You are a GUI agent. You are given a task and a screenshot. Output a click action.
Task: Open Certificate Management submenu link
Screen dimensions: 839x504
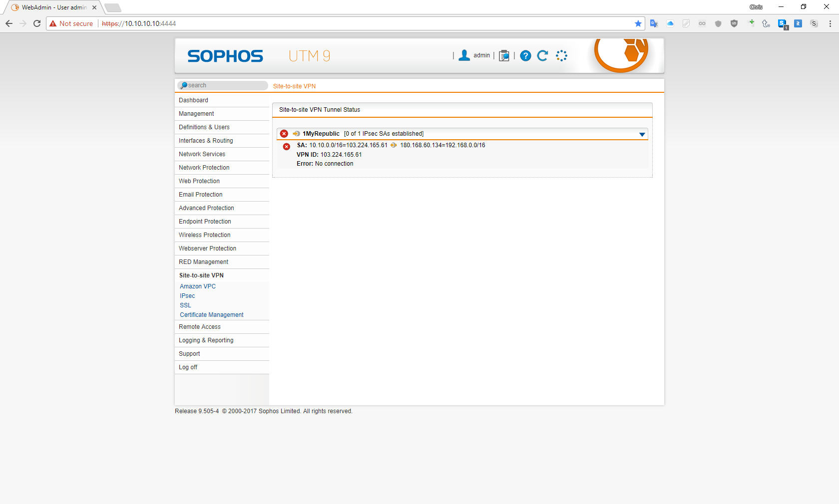pyautogui.click(x=212, y=315)
